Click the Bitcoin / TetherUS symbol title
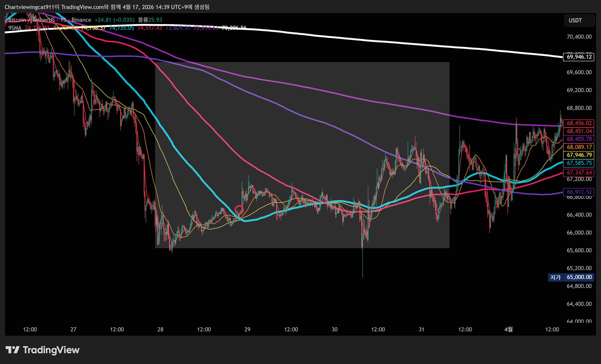Screen dimensions: 601x364 click(32, 20)
